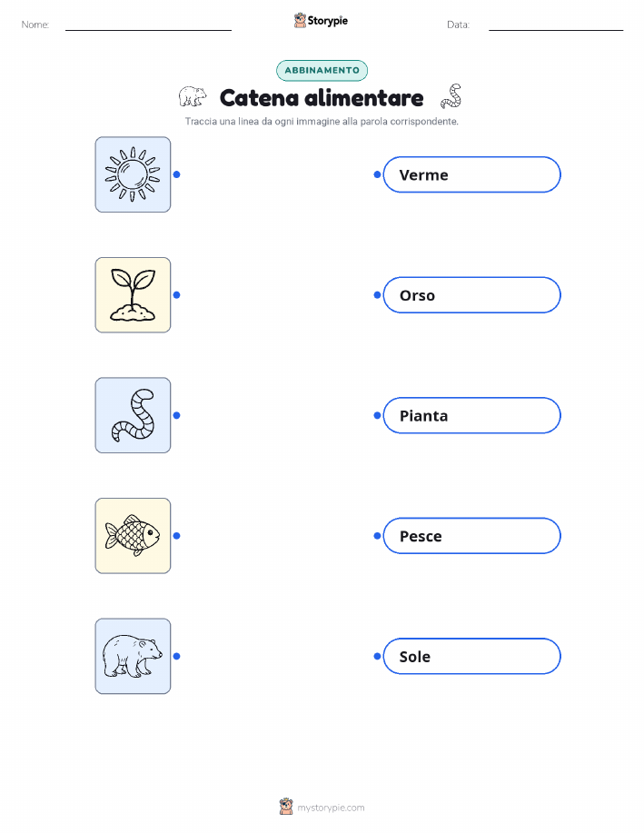Select the Sole word box
Viewport: 644px width, 833px height.
(x=471, y=656)
